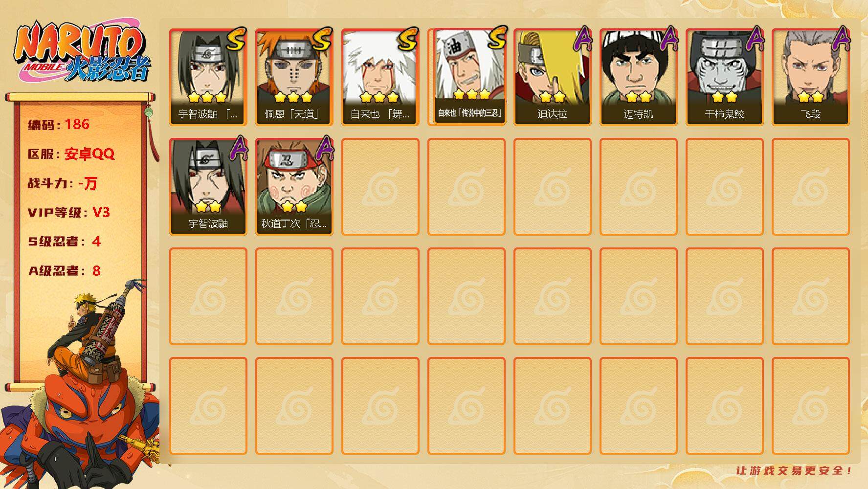Open the 飞段 ninja card
The image size is (868, 489).
pos(811,77)
